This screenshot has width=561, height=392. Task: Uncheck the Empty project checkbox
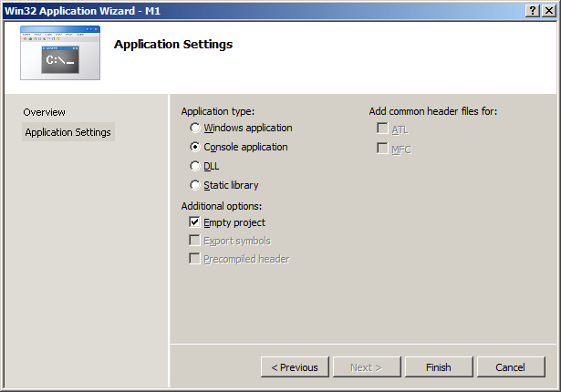pyautogui.click(x=194, y=222)
